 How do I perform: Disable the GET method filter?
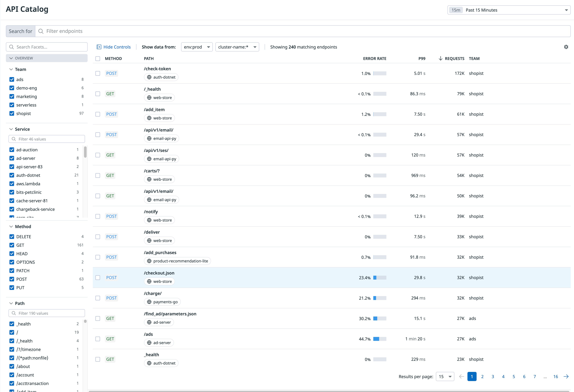click(x=12, y=245)
